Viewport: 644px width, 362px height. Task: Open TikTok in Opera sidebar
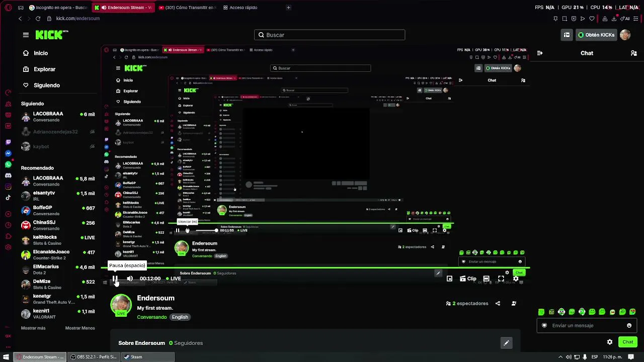point(8,198)
